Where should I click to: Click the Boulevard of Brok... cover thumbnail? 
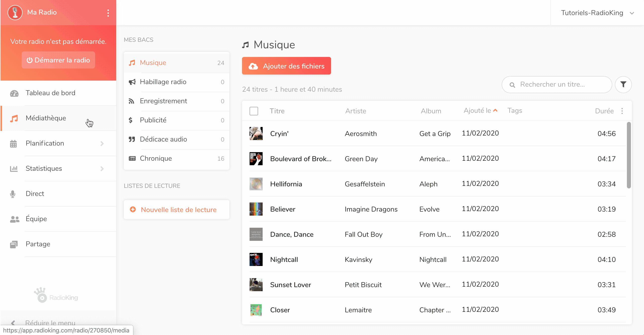click(x=256, y=159)
